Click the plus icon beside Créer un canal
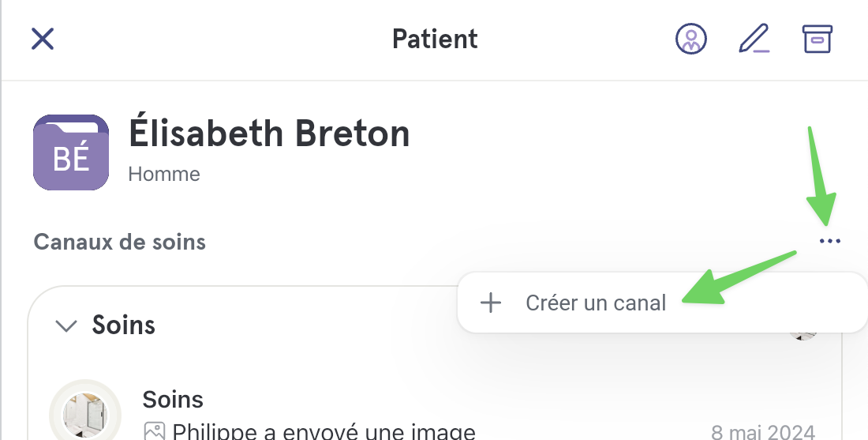868x440 pixels. pyautogui.click(x=491, y=303)
